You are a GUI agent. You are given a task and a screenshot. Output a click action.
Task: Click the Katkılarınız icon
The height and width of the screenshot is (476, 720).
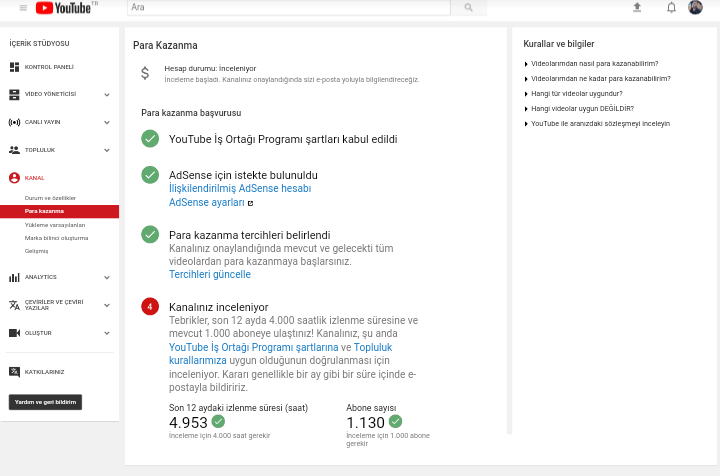(14, 372)
